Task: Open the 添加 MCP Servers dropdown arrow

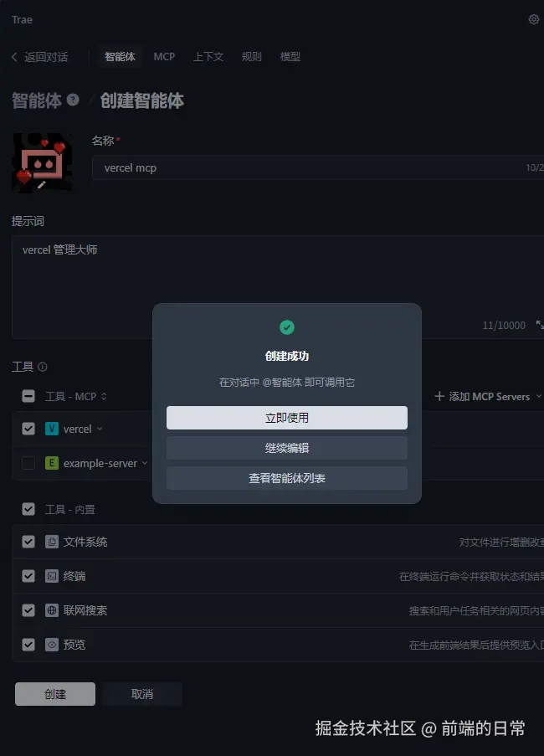Action: pos(539,396)
